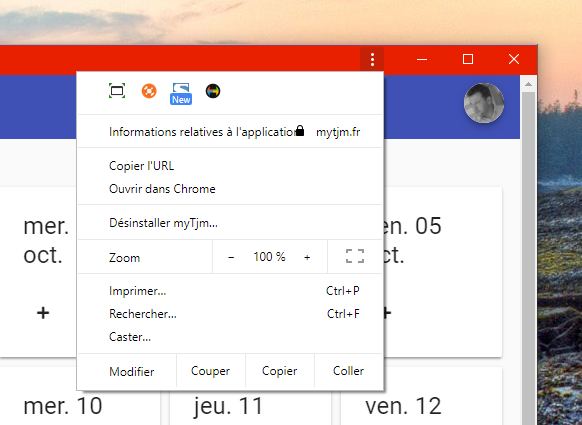The image size is (582, 425).
Task: Increase zoom with the plus button
Action: coord(307,257)
